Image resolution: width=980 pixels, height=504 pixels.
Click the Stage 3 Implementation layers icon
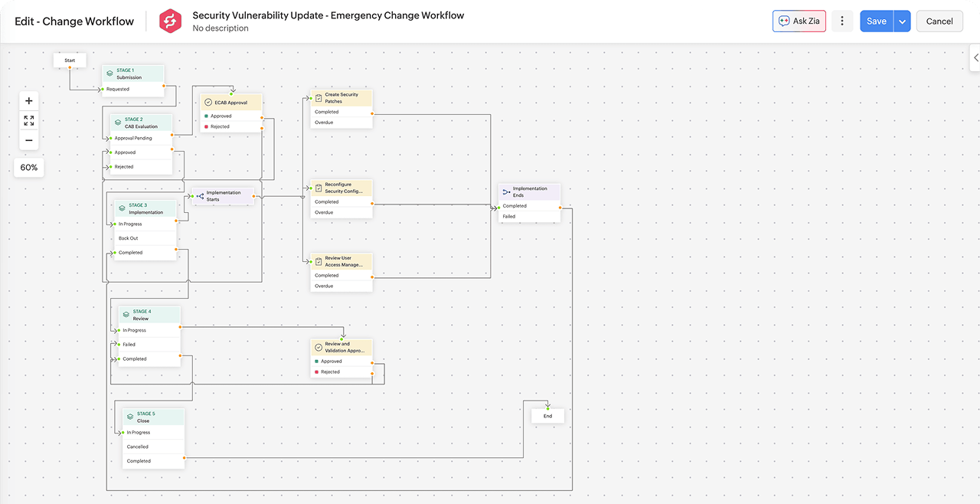pyautogui.click(x=122, y=208)
